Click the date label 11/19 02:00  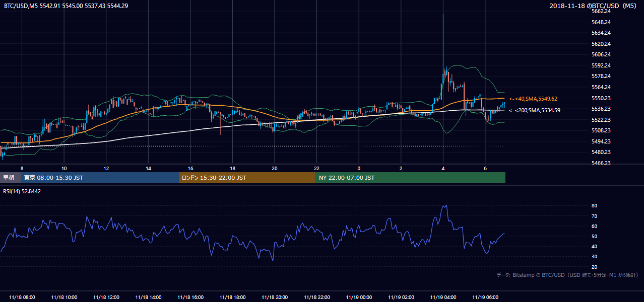tap(401, 297)
